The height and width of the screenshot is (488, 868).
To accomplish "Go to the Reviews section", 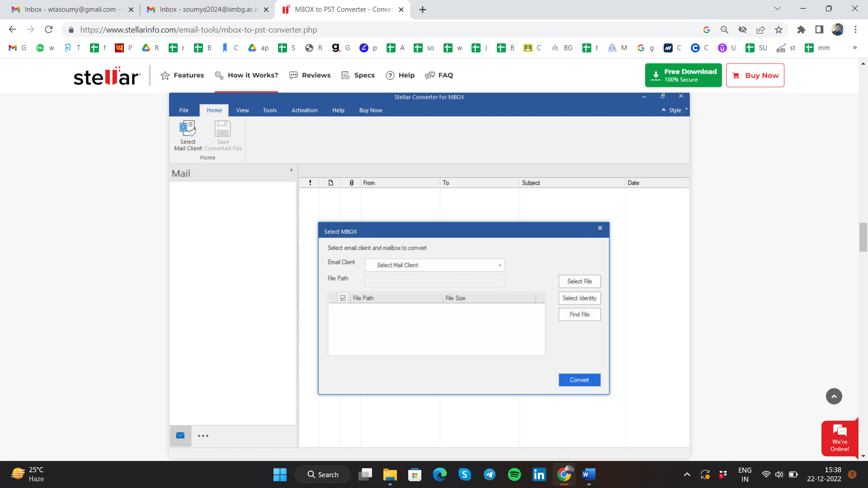I will (310, 75).
